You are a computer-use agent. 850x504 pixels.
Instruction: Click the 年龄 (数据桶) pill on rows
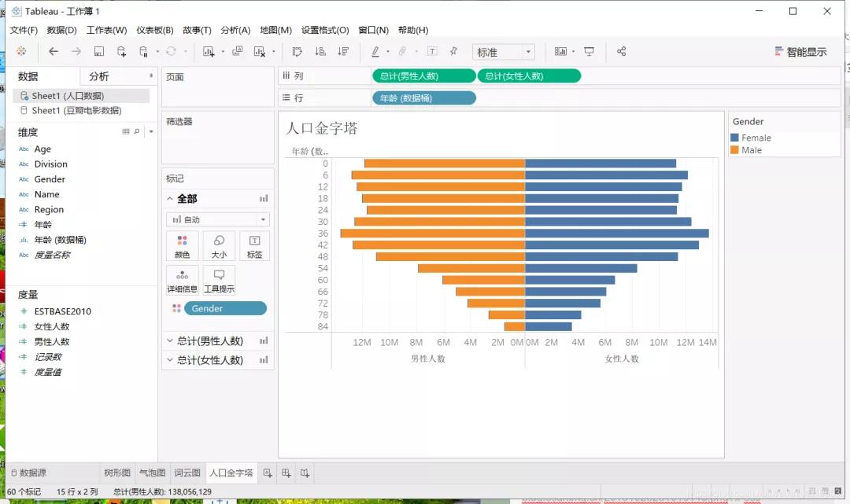(424, 98)
